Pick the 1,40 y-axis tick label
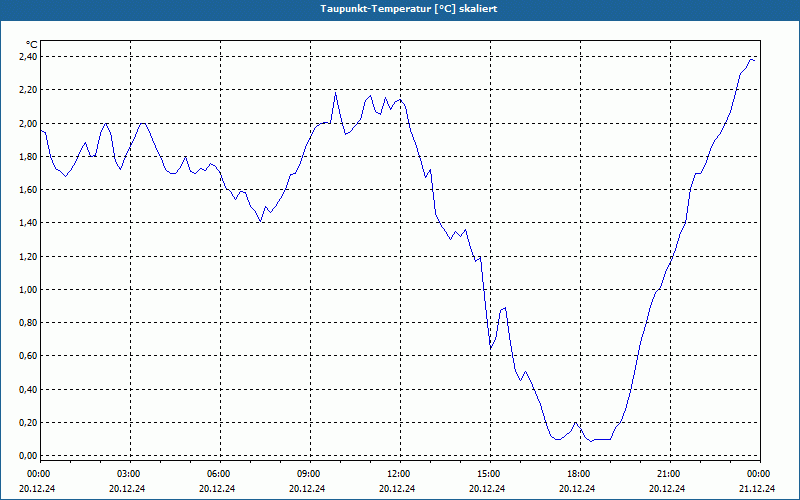The image size is (800, 500). [28, 223]
